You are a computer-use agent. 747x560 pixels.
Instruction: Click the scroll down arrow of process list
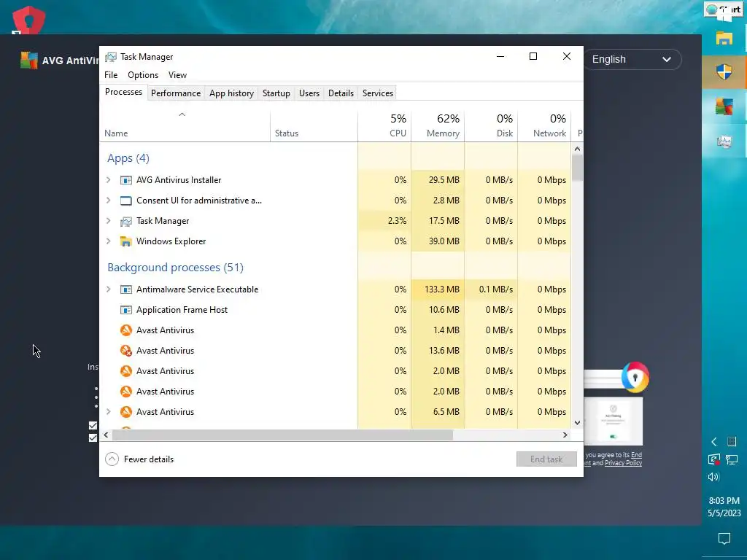pos(578,423)
